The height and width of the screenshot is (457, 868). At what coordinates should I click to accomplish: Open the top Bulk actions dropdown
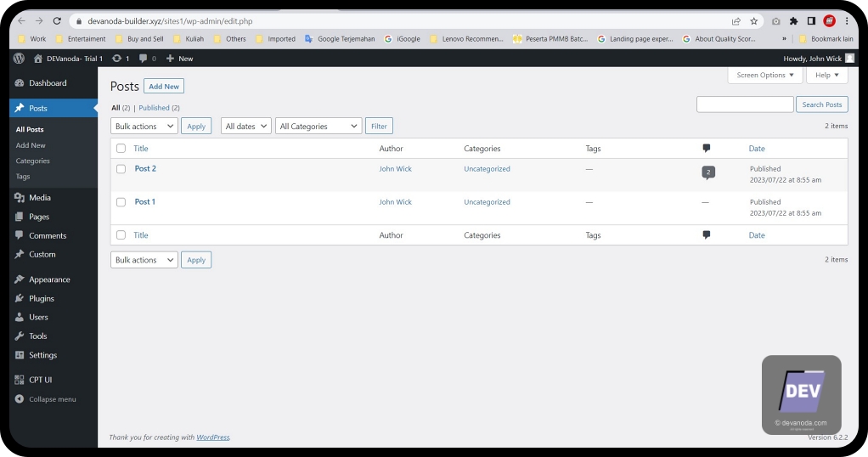click(x=144, y=127)
